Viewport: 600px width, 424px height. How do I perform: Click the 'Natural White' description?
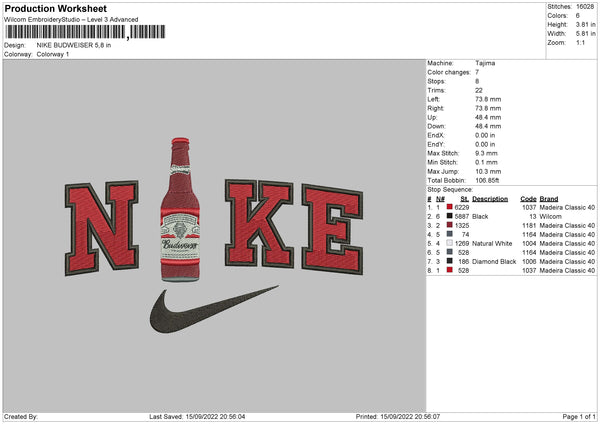click(492, 243)
